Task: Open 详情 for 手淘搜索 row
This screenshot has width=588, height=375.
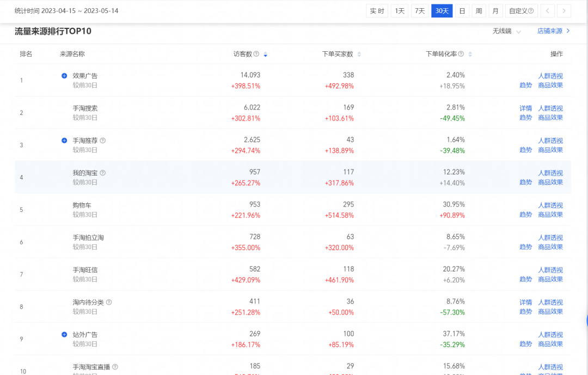Action: 525,108
